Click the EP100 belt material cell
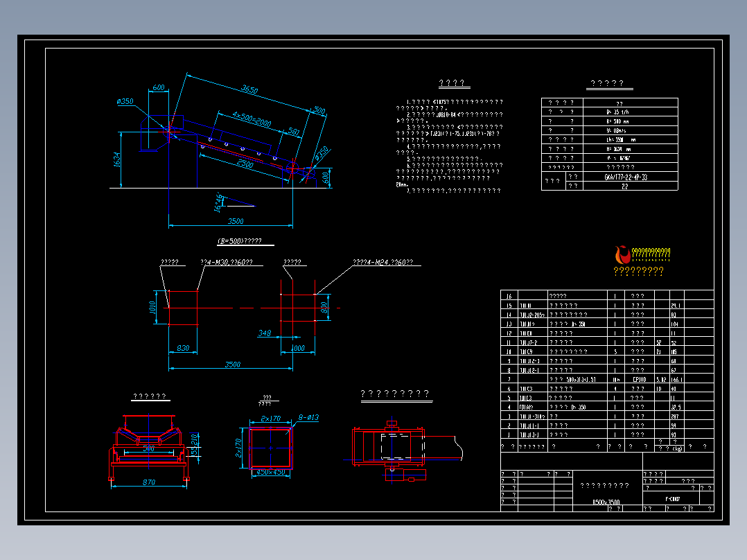The height and width of the screenshot is (560, 747). click(x=639, y=379)
